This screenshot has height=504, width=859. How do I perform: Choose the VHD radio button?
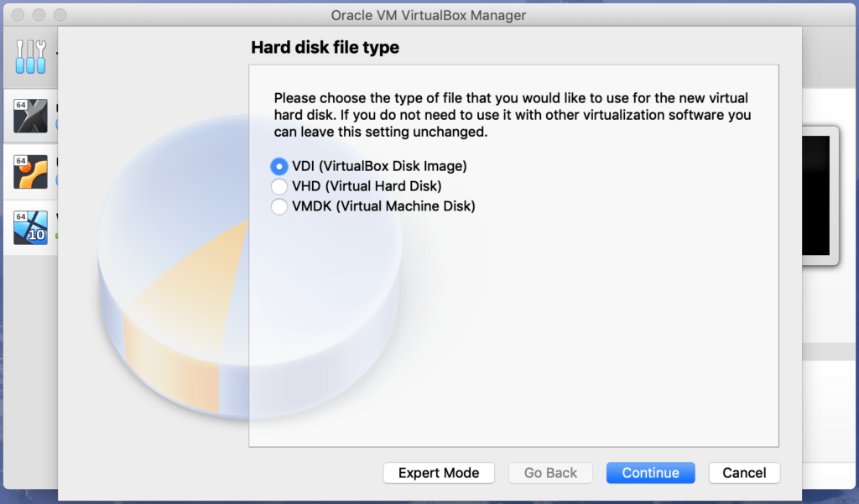click(x=279, y=186)
